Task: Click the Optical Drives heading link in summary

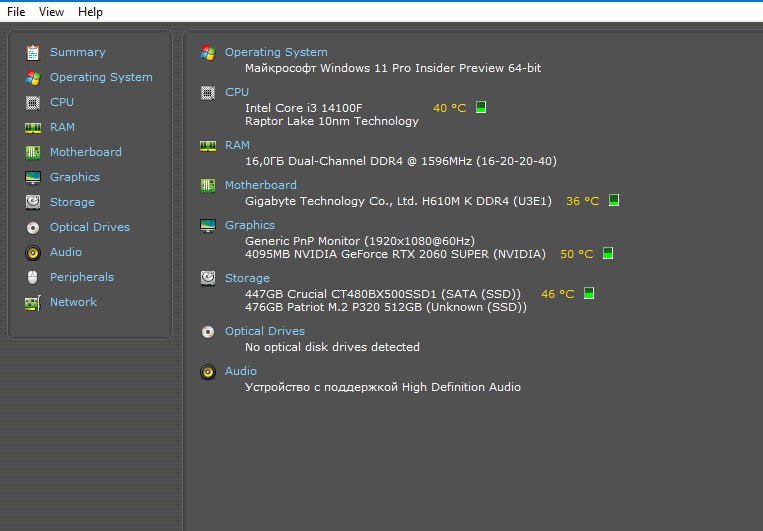Action: (x=265, y=331)
